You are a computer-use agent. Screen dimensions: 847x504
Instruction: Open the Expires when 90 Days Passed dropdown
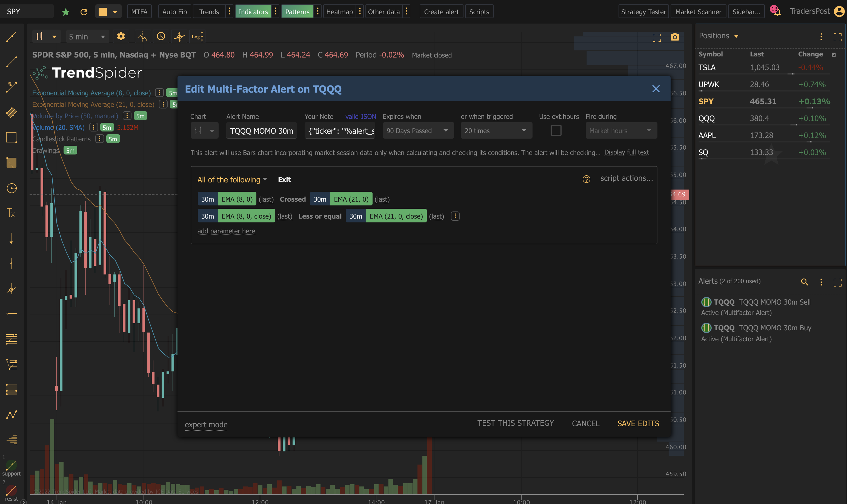[418, 130]
